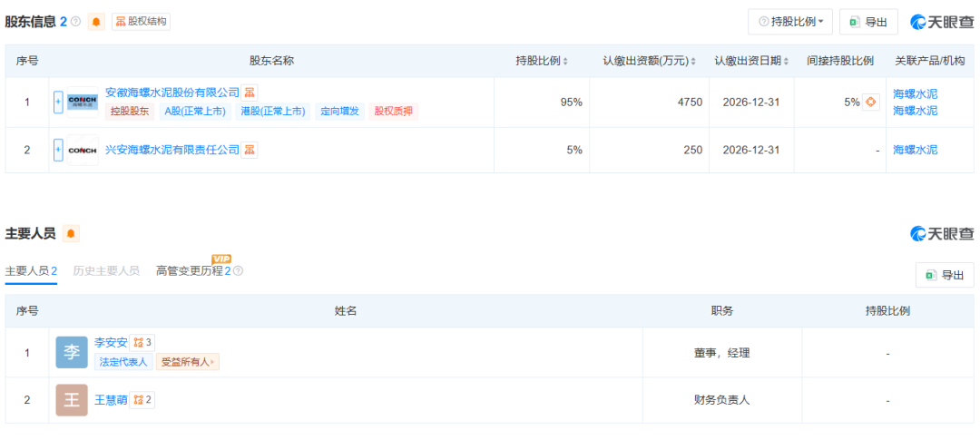Switch to the 高管变更历程 tab
The width and height of the screenshot is (980, 440).
click(194, 270)
